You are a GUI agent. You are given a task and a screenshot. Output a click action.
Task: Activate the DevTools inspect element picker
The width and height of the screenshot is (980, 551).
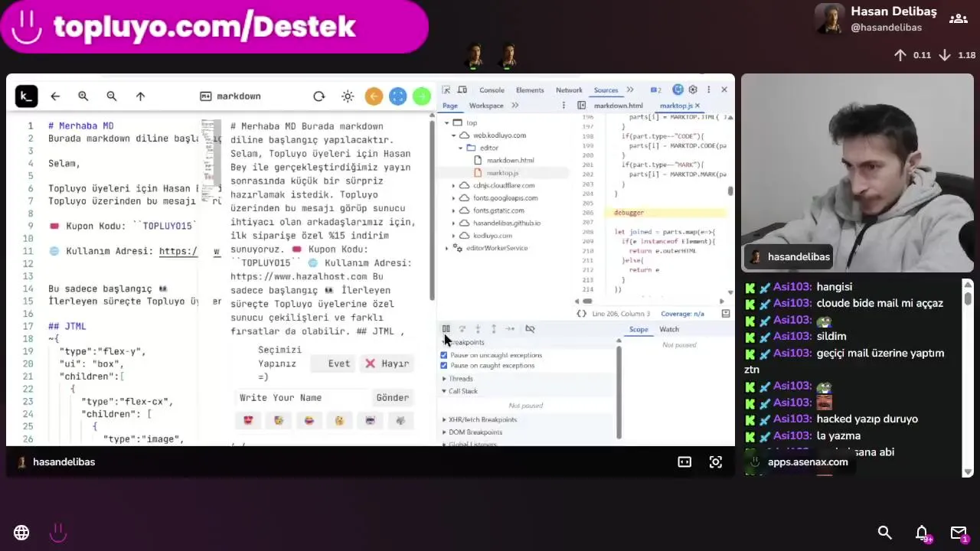pyautogui.click(x=446, y=90)
